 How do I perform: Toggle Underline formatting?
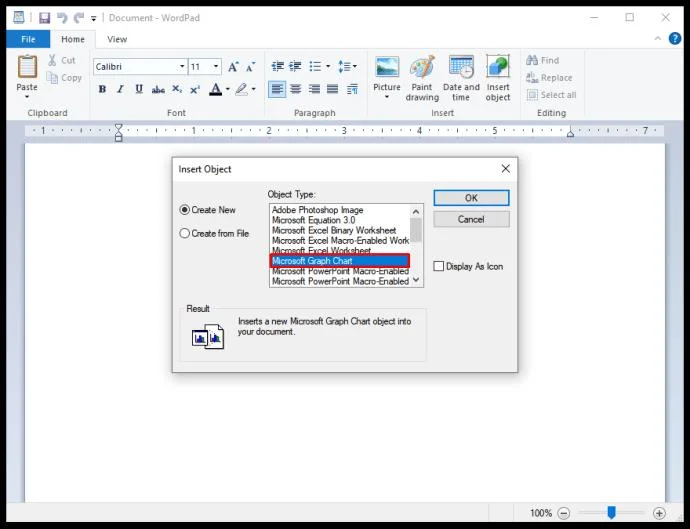tap(139, 89)
